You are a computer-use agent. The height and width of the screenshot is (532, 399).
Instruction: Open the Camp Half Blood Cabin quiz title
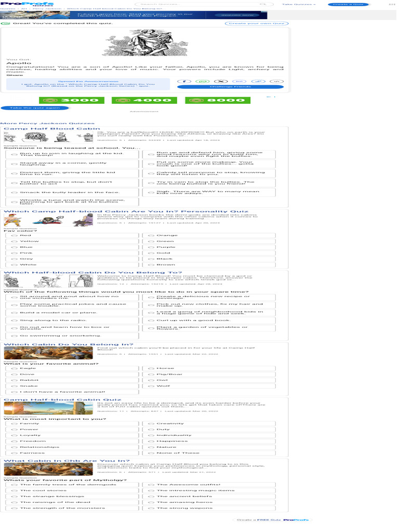coord(52,129)
